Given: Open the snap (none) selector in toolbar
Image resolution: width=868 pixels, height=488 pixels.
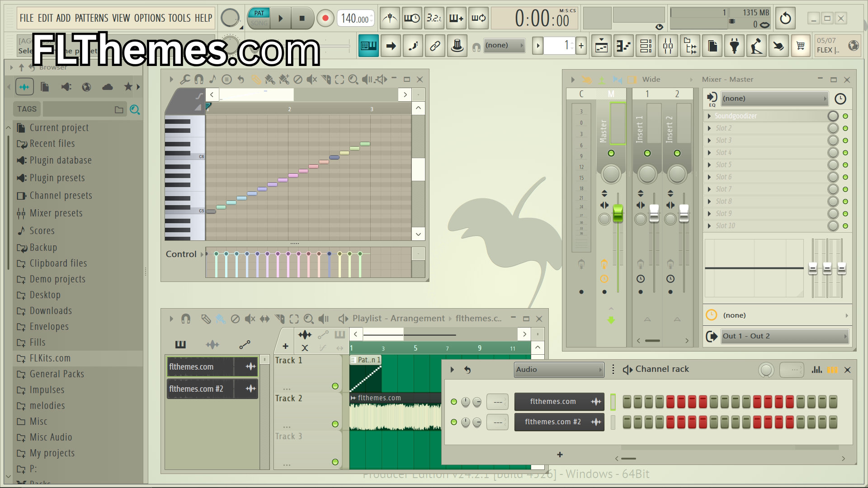Looking at the screenshot, I should pos(505,45).
